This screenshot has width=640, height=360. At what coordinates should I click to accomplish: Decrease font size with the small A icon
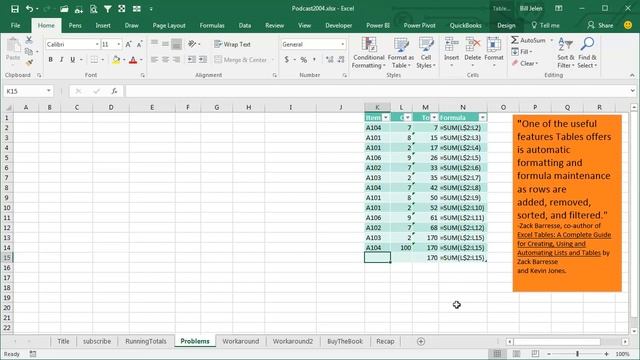click(x=139, y=44)
